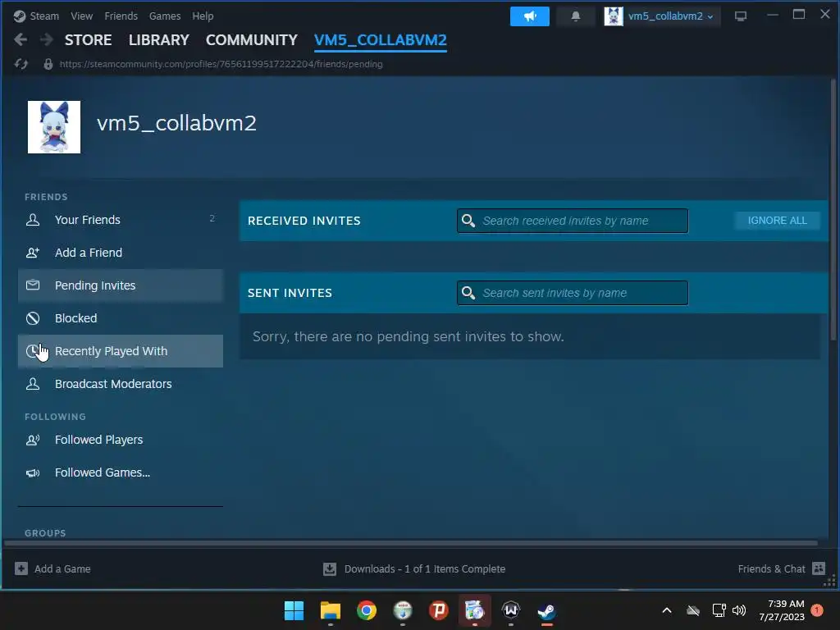
Task: Open Broadcast Moderators page
Action: pos(121,384)
